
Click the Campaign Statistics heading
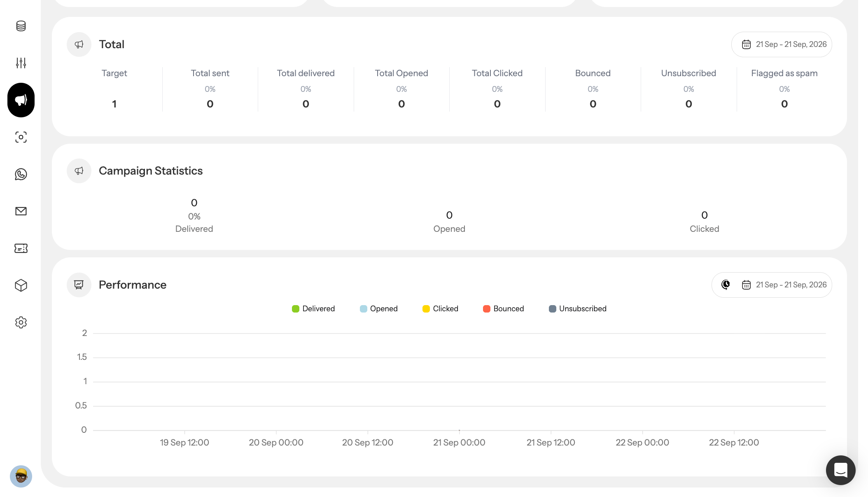tap(151, 171)
